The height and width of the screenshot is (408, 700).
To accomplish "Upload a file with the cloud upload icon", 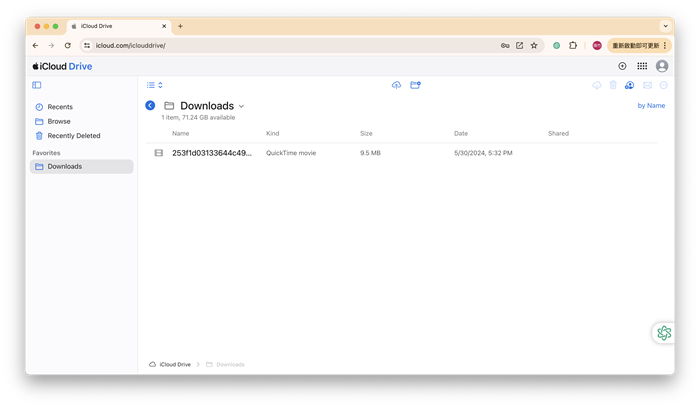I will click(396, 85).
